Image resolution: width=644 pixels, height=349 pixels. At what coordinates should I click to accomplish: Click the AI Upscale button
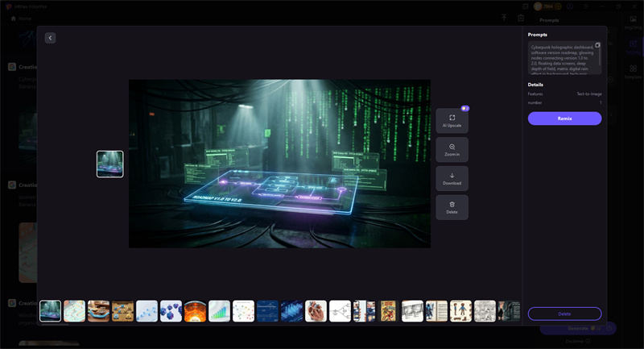coord(452,121)
